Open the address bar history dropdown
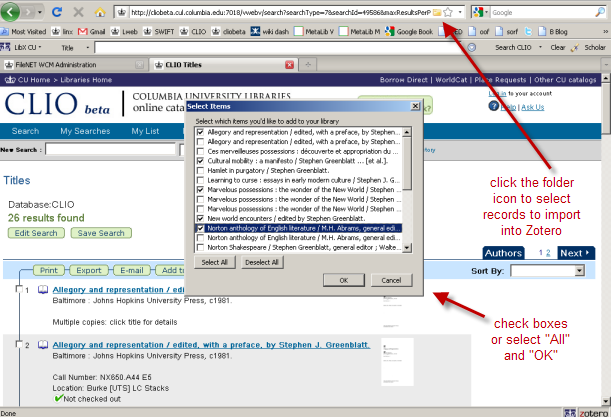 click(x=460, y=12)
